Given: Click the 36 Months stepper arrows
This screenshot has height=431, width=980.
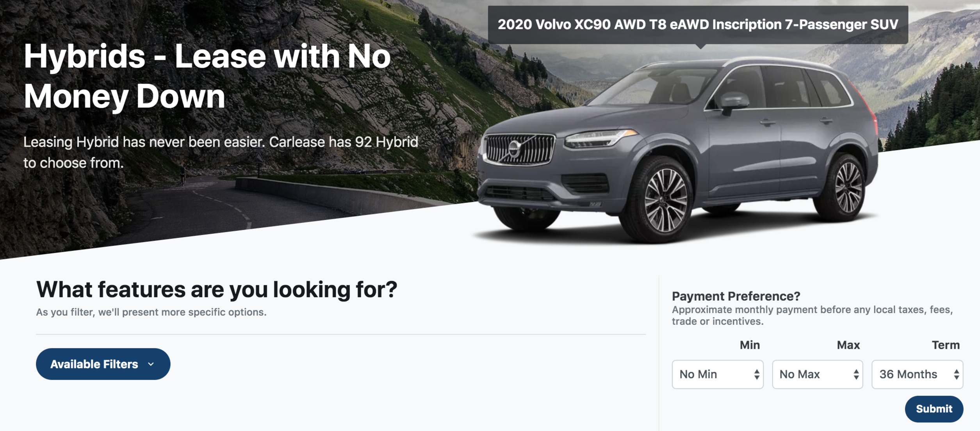Looking at the screenshot, I should (x=957, y=374).
